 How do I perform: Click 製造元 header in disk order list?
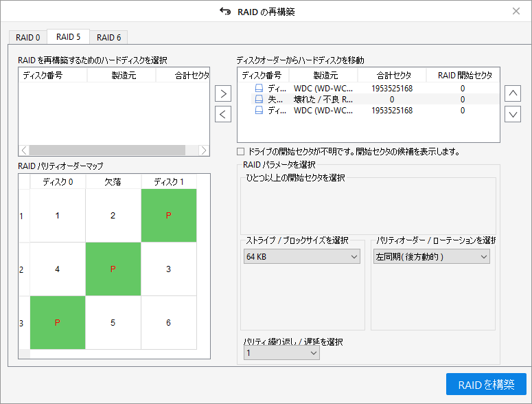point(323,76)
